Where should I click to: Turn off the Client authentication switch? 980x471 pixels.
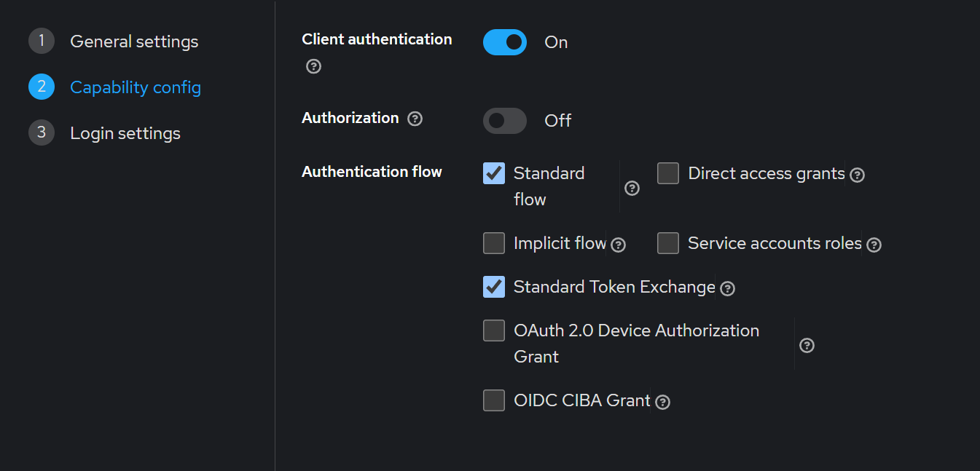(x=504, y=42)
